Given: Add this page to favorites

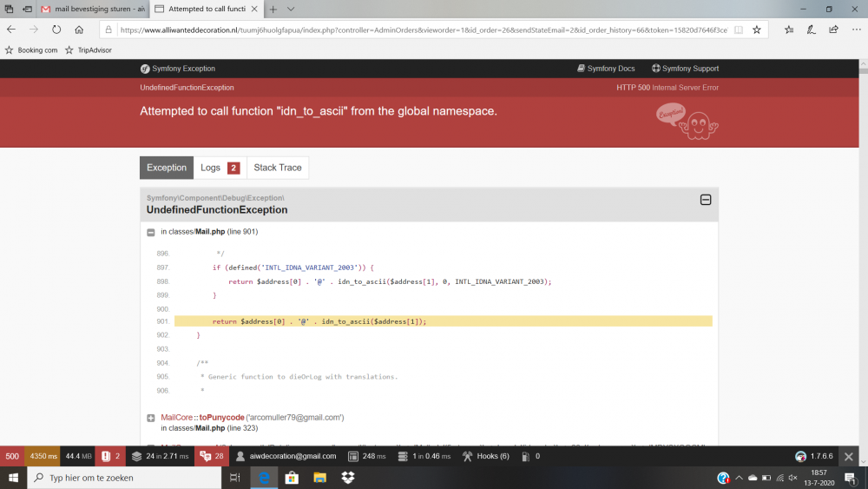Looking at the screenshot, I should [x=757, y=30].
